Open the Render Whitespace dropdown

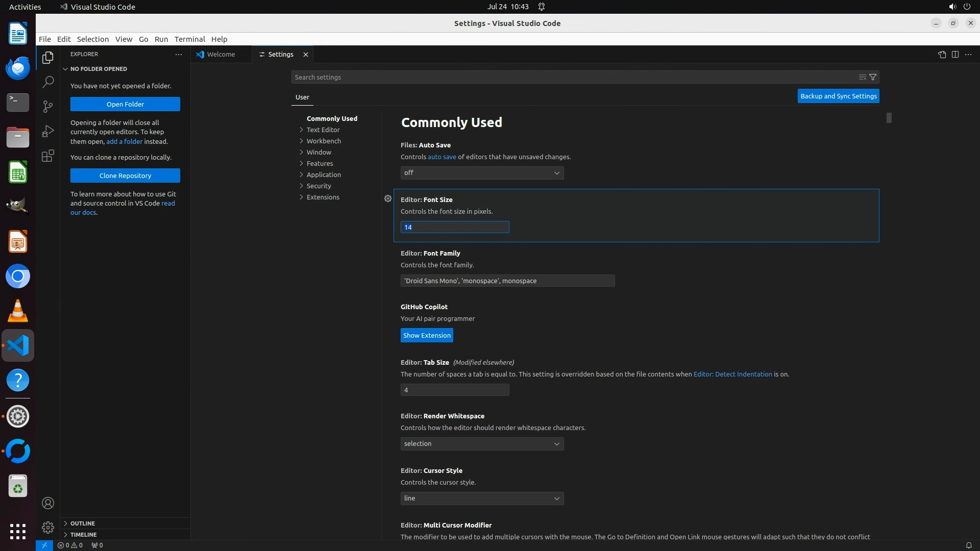[x=482, y=444]
